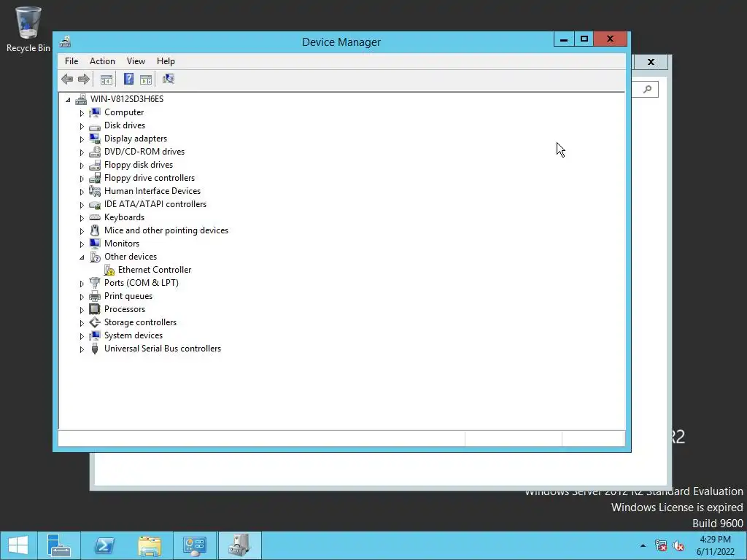The image size is (747, 560).
Task: Open the Help menu
Action: tap(166, 61)
